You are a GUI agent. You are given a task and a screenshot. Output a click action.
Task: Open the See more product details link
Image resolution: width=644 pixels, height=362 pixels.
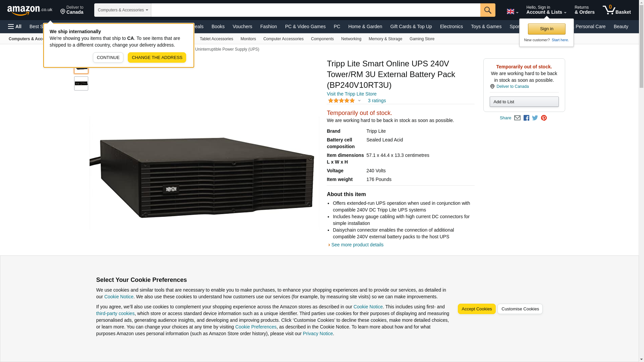(357, 245)
